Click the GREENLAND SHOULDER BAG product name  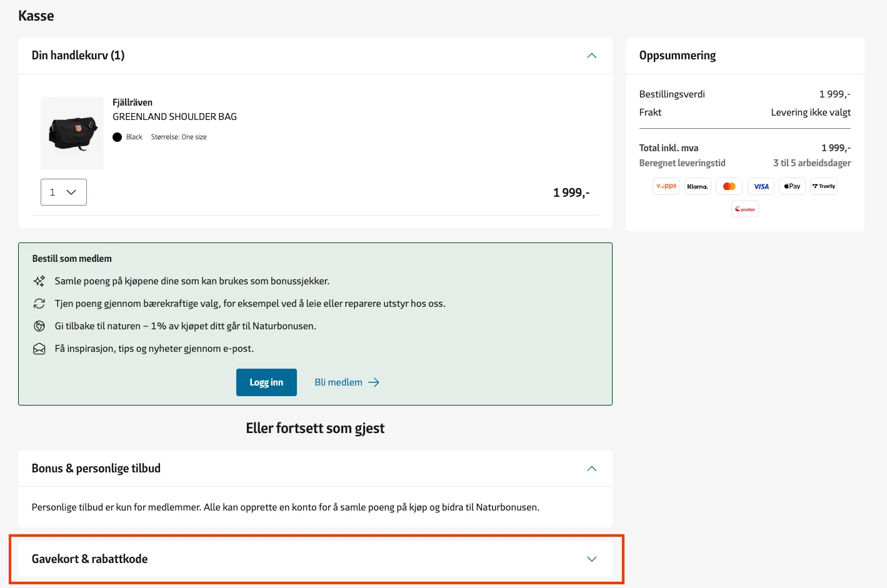[174, 117]
